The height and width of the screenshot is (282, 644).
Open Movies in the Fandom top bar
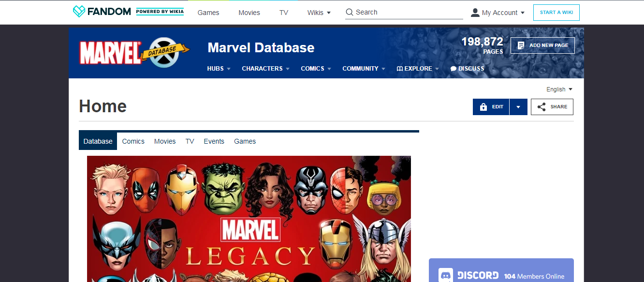coord(249,13)
